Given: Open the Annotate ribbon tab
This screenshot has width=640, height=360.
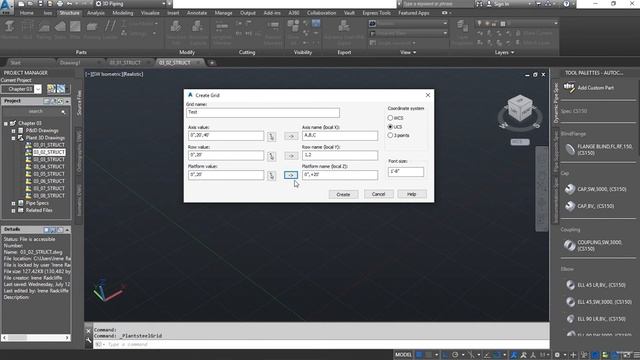Looking at the screenshot, I should pos(197,13).
